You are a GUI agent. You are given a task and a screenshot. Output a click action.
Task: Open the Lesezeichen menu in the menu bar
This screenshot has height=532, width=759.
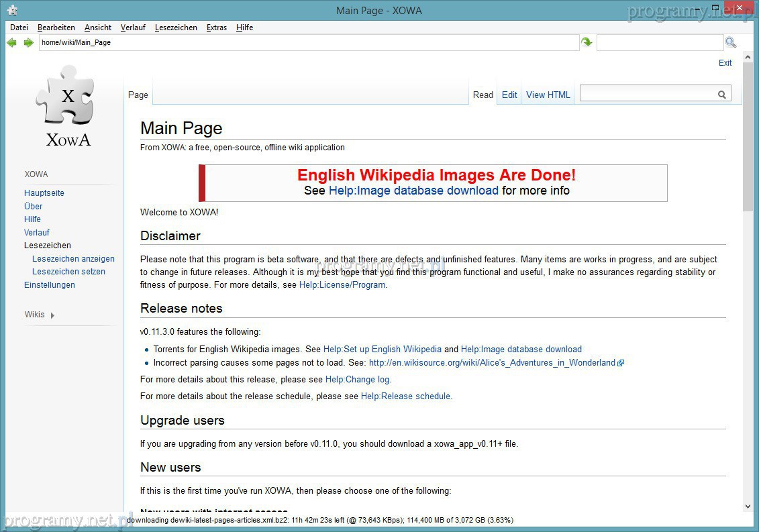point(176,28)
